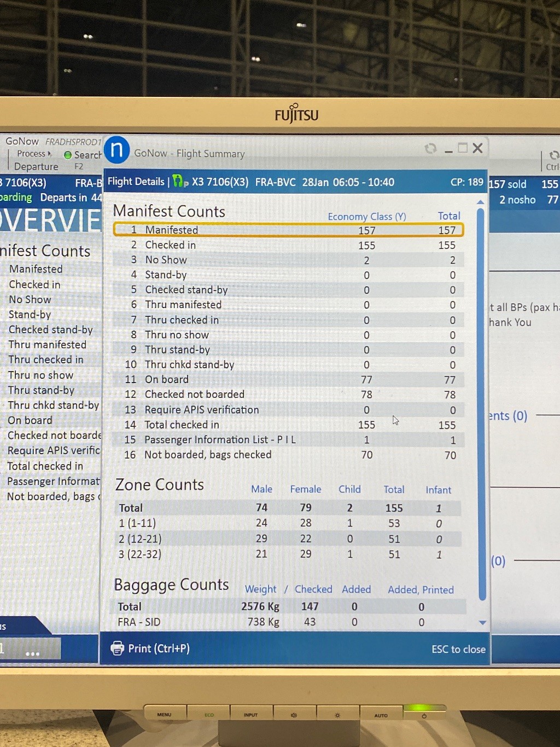
Task: Click the printer icon in the bottom bar
Action: pos(117,648)
